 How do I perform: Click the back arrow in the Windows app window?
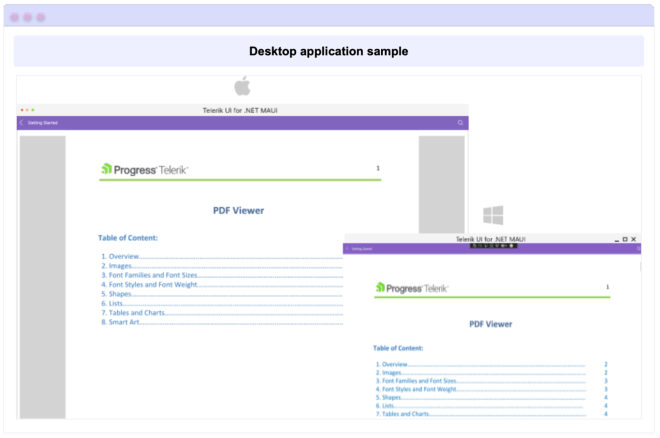click(347, 249)
